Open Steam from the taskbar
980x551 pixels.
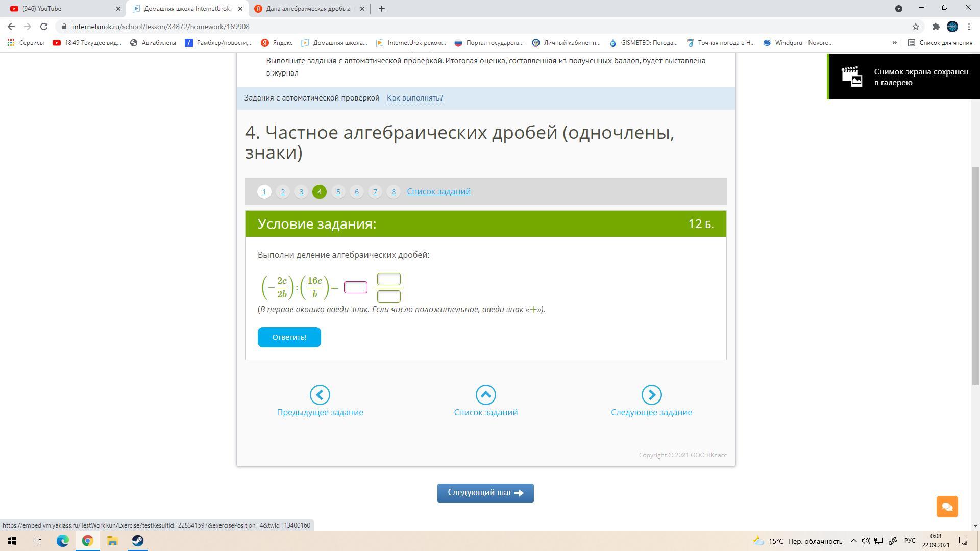point(137,541)
